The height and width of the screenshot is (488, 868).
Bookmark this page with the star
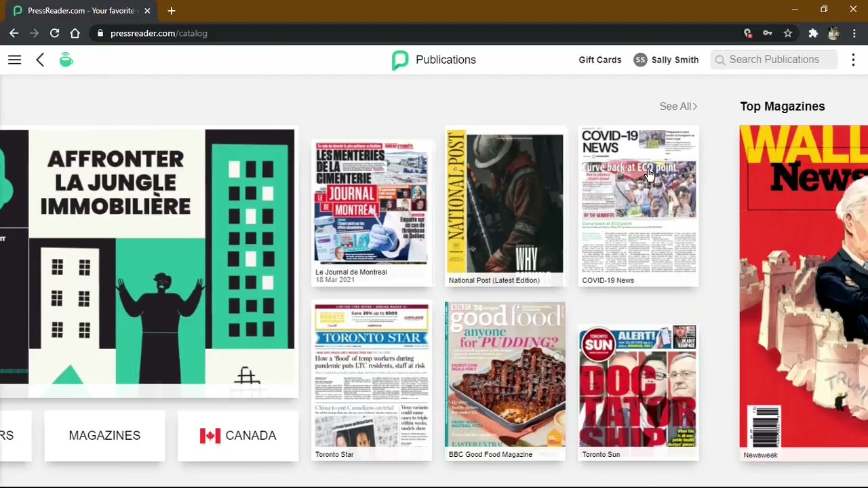tap(787, 33)
